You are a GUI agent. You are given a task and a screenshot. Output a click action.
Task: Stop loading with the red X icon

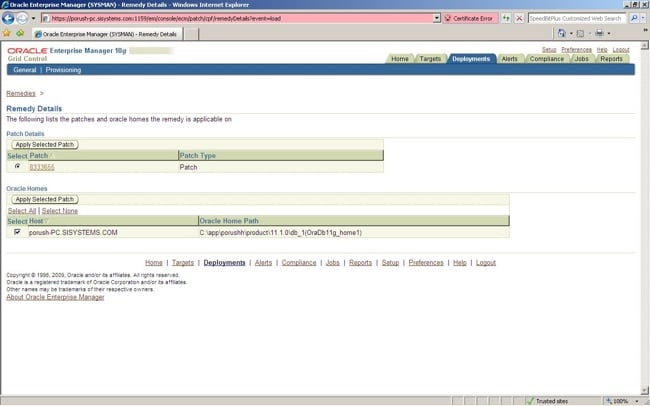pyautogui.click(x=519, y=18)
